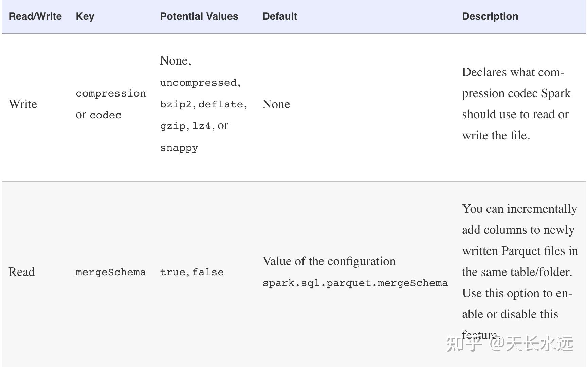Viewport: 588px width, 367px height.
Task: Click the snappy value text
Action: pos(179,148)
